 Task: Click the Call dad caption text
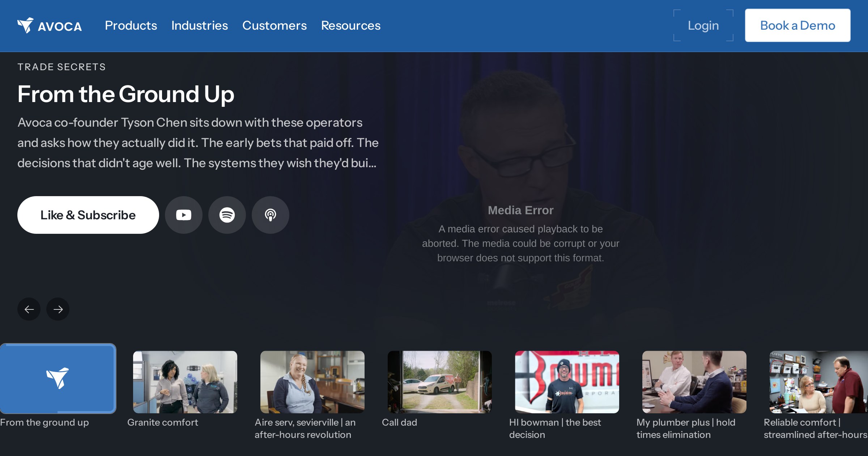400,422
